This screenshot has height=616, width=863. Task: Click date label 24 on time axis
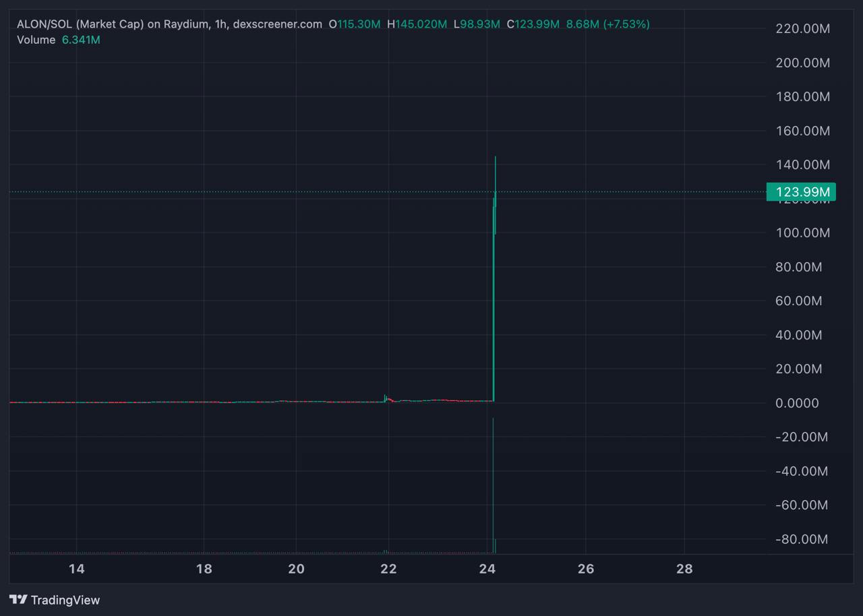tap(487, 569)
